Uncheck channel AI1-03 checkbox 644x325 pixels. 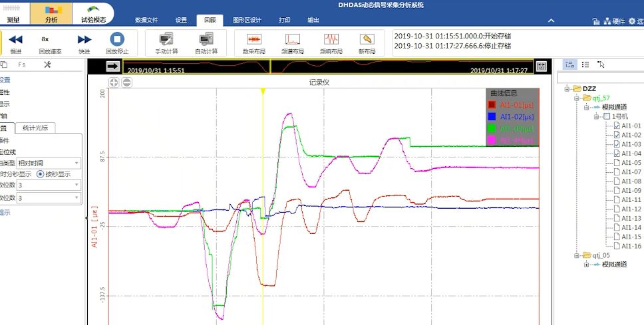[x=617, y=144]
